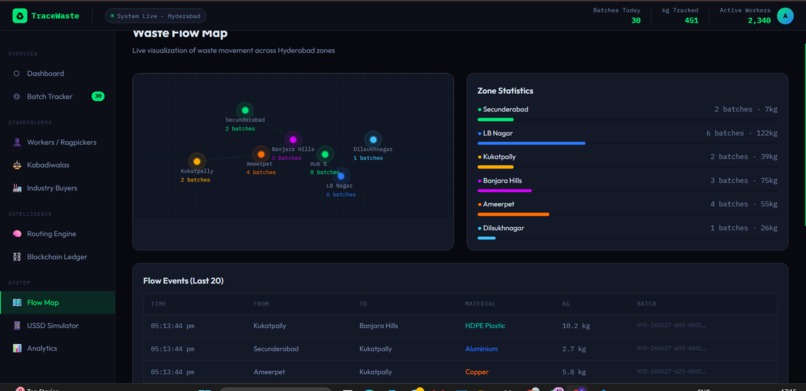This screenshot has width=806, height=391.
Task: Select the Banjara Hills map node
Action: tap(292, 139)
